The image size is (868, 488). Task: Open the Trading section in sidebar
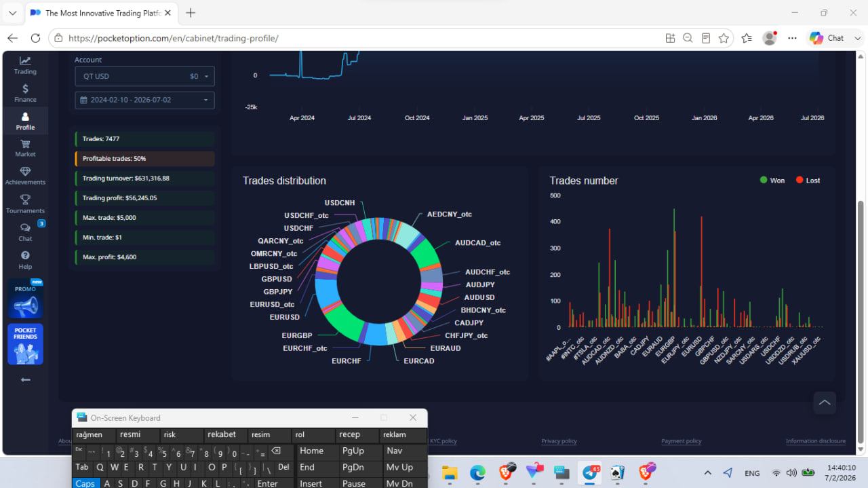[x=25, y=65]
